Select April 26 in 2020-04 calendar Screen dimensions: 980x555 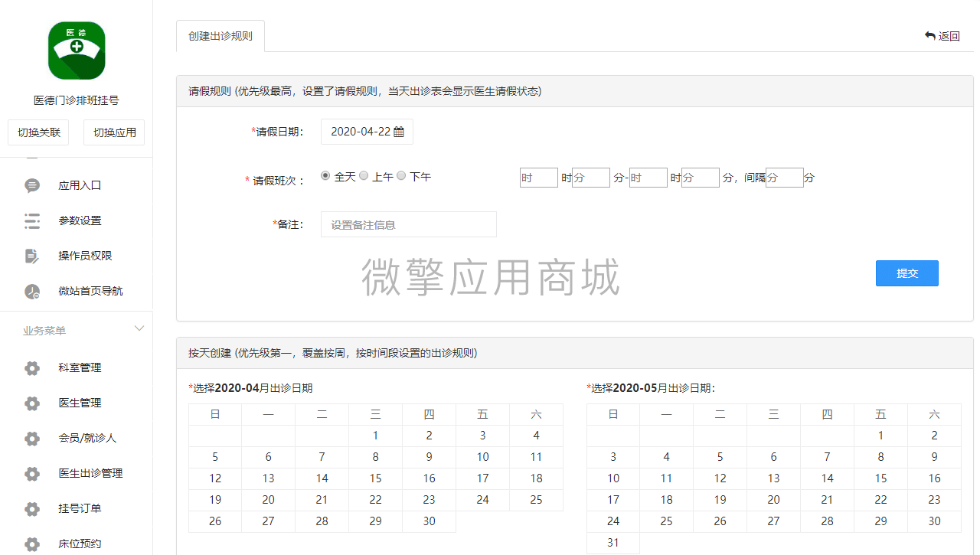point(215,521)
